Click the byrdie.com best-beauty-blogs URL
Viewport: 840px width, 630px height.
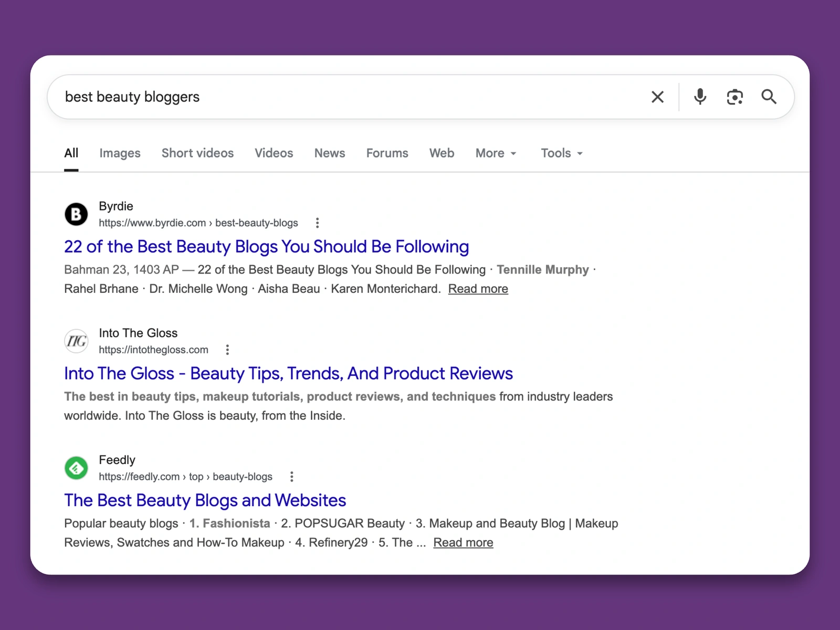(198, 223)
